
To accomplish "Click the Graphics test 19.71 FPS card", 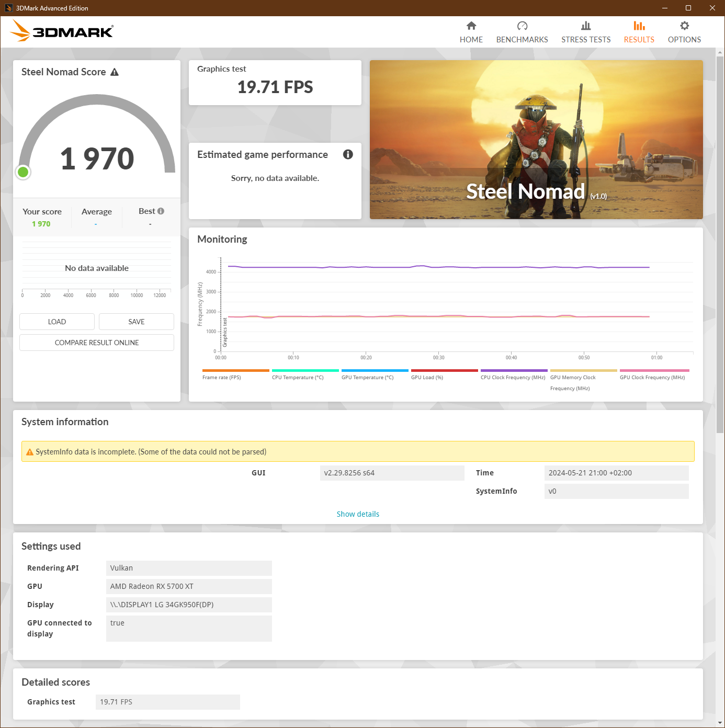I will 275,83.
